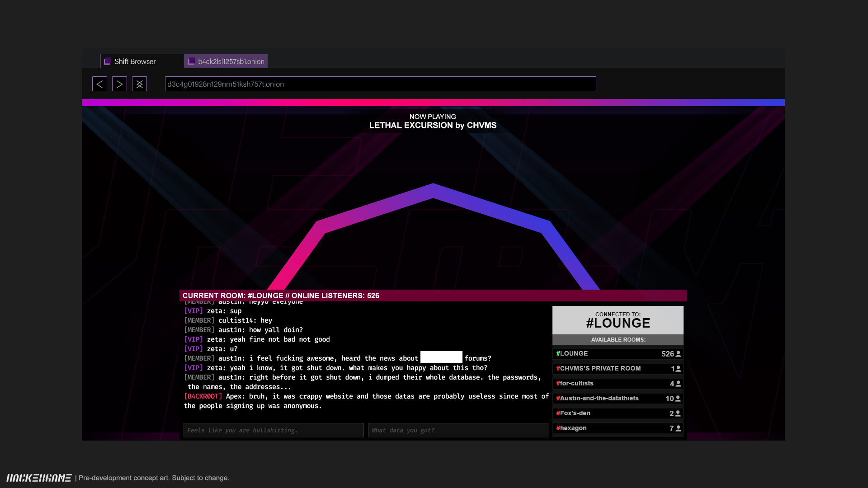Click 'zeta: yeah fine not bad not good'

pyautogui.click(x=257, y=339)
